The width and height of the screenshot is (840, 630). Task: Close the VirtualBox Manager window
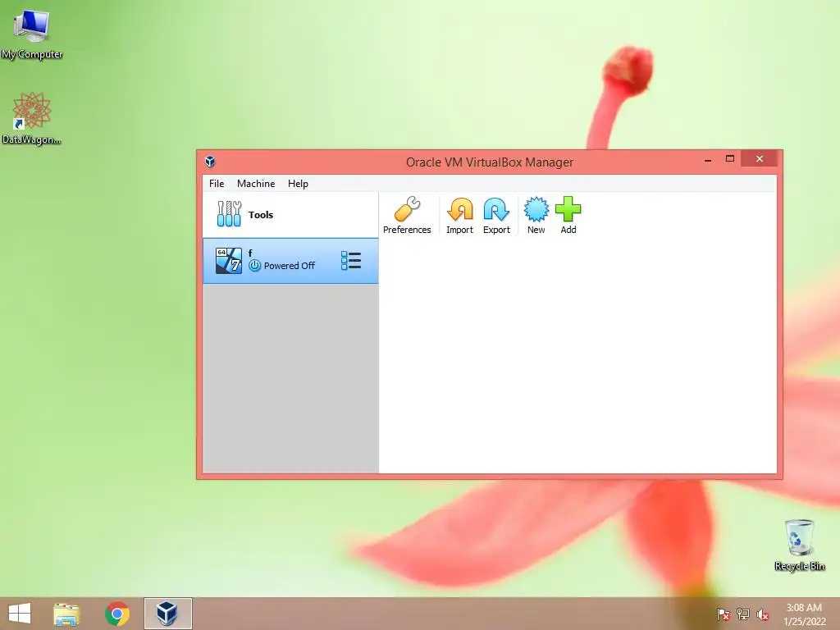759,158
